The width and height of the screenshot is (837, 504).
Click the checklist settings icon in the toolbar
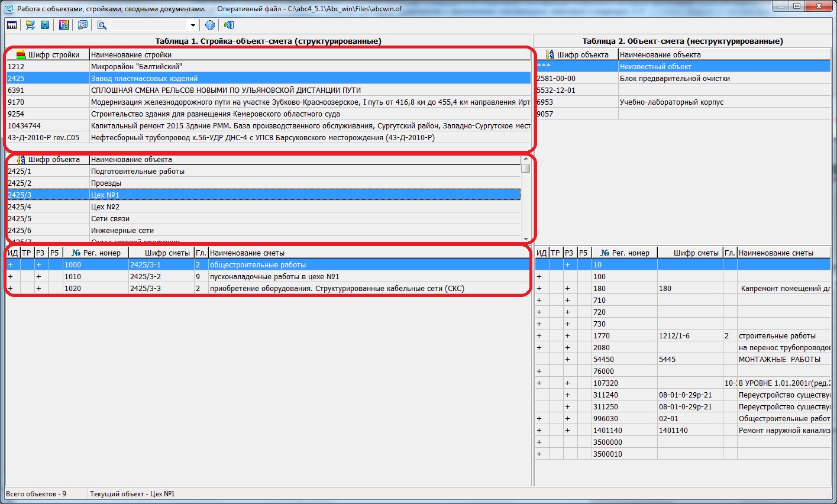pos(83,25)
